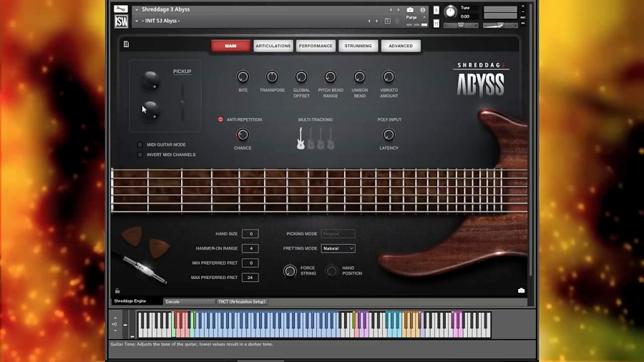Viewport: 644px width, 362px height.
Task: Open the PERFORMANCE tab
Action: pyautogui.click(x=316, y=46)
